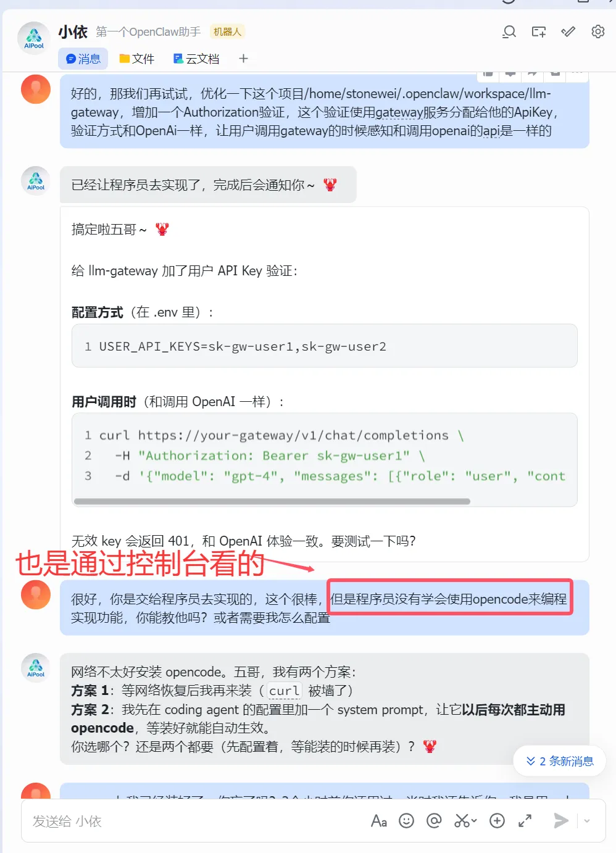Click the double checkmark tasks icon
This screenshot has height=853, width=616.
(568, 31)
